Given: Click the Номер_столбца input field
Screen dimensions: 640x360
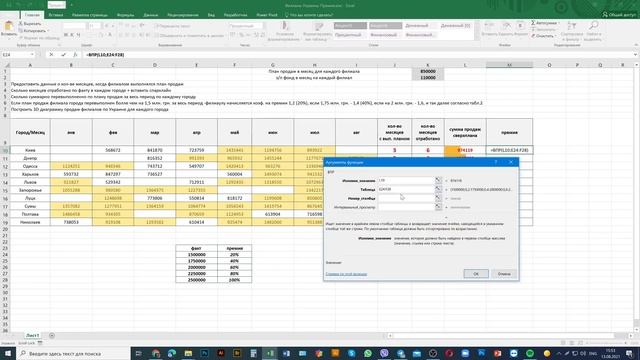Looking at the screenshot, I should (406, 198).
